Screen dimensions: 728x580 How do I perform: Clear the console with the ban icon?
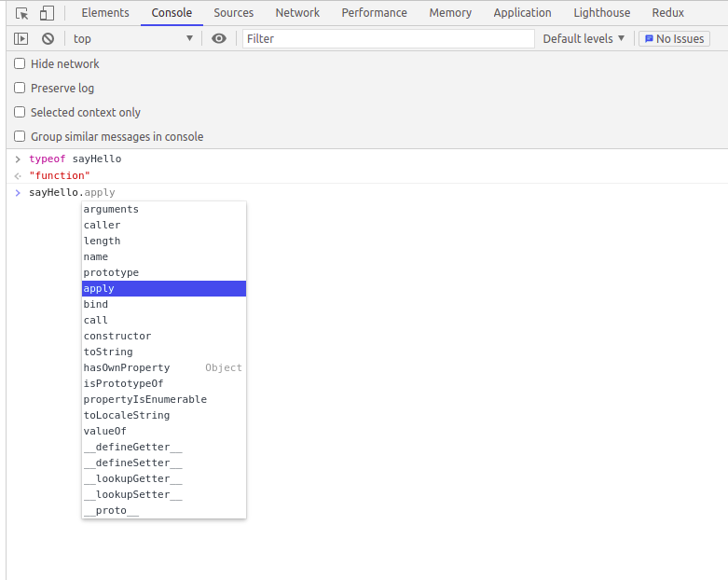click(x=48, y=38)
